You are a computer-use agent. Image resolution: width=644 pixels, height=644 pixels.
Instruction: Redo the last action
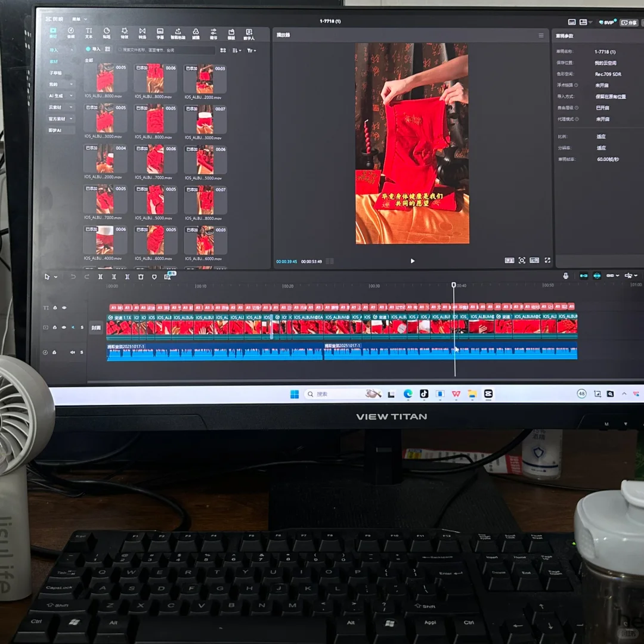[x=86, y=277]
